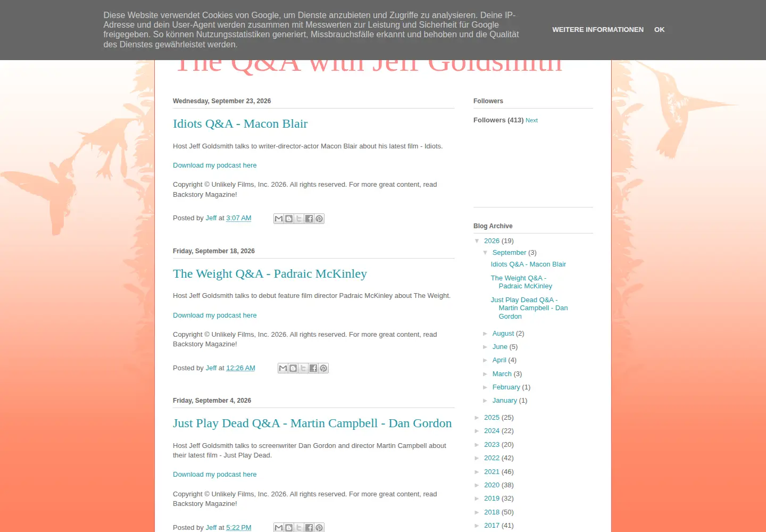Viewport: 766px width, 532px height.
Task: Pin the Idiots Q&A post to Pinterest
Action: click(319, 219)
